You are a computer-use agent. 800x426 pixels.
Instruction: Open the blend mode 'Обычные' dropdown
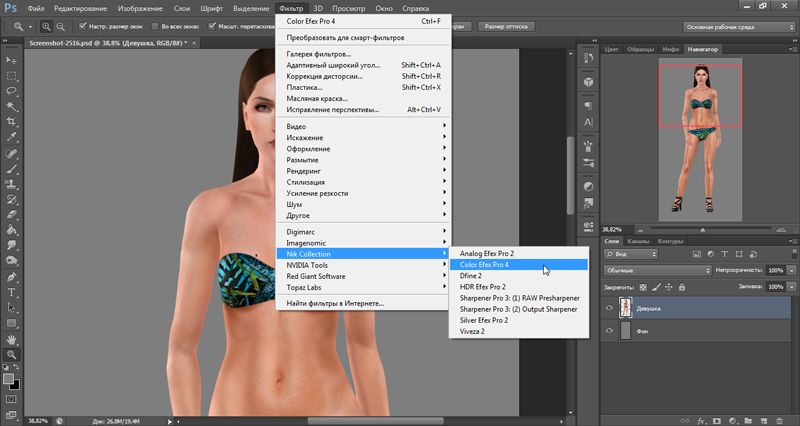pyautogui.click(x=657, y=270)
